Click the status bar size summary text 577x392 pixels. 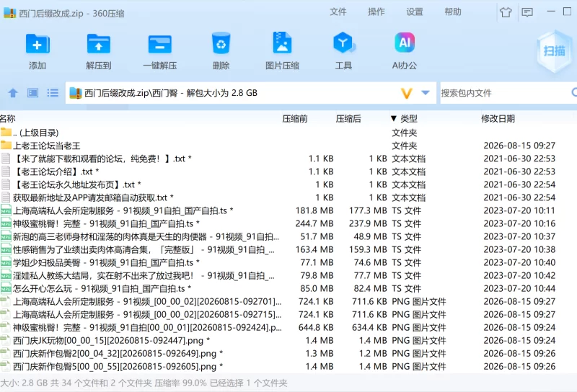click(144, 383)
